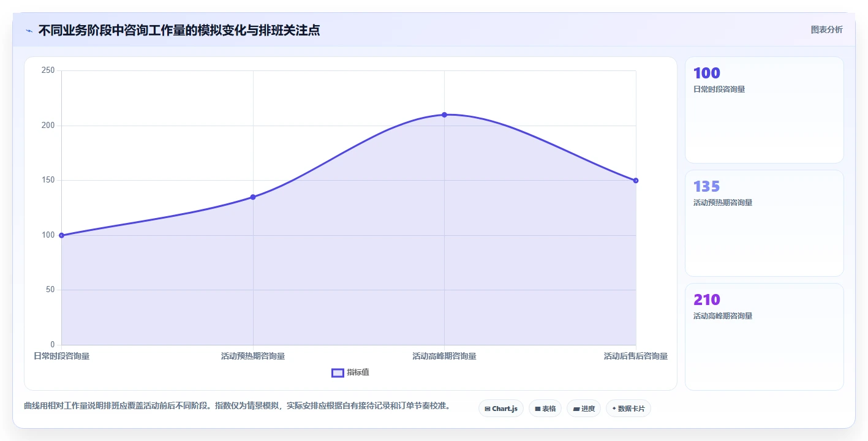Click the chart title heading text
The width and height of the screenshot is (868, 441).
(179, 30)
